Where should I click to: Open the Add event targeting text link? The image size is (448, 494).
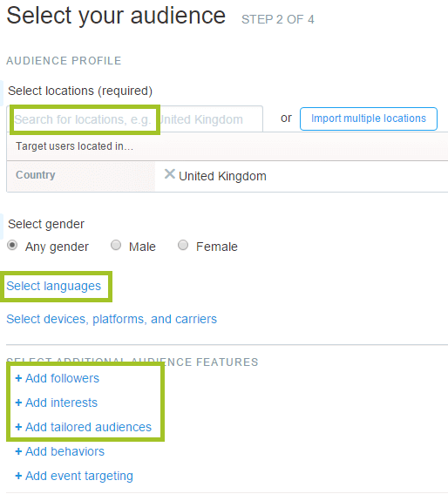click(x=79, y=476)
